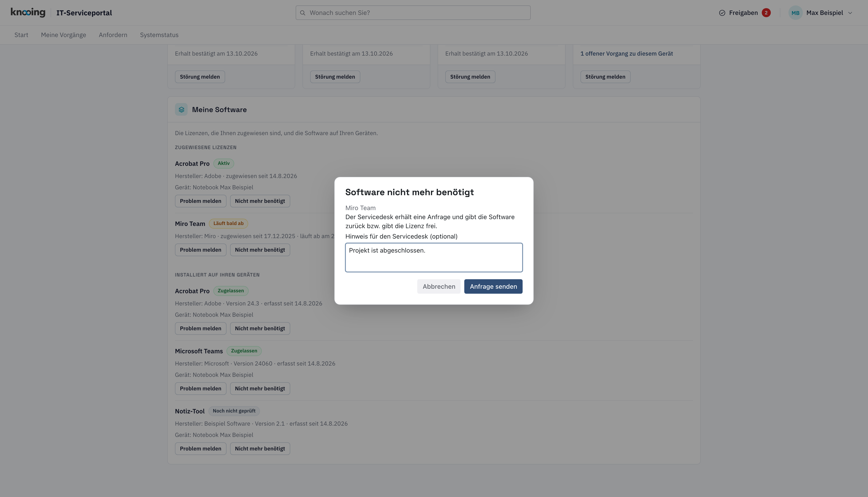Open the Start navigation tab
This screenshot has width=868, height=497.
pyautogui.click(x=21, y=35)
